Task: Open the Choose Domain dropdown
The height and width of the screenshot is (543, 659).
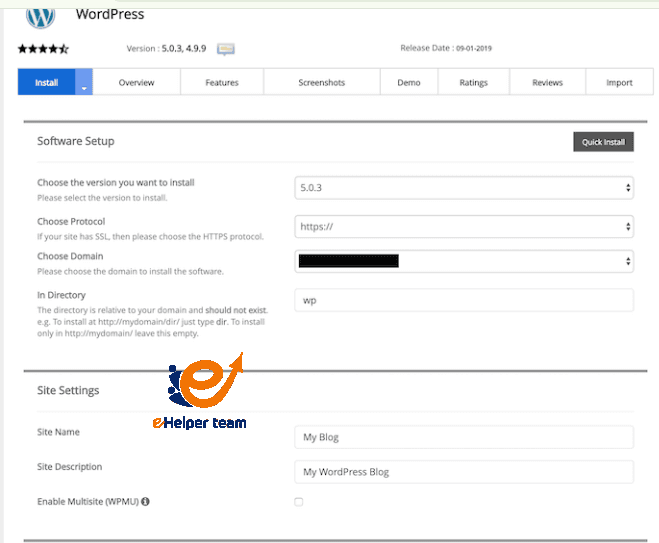Action: 464,261
